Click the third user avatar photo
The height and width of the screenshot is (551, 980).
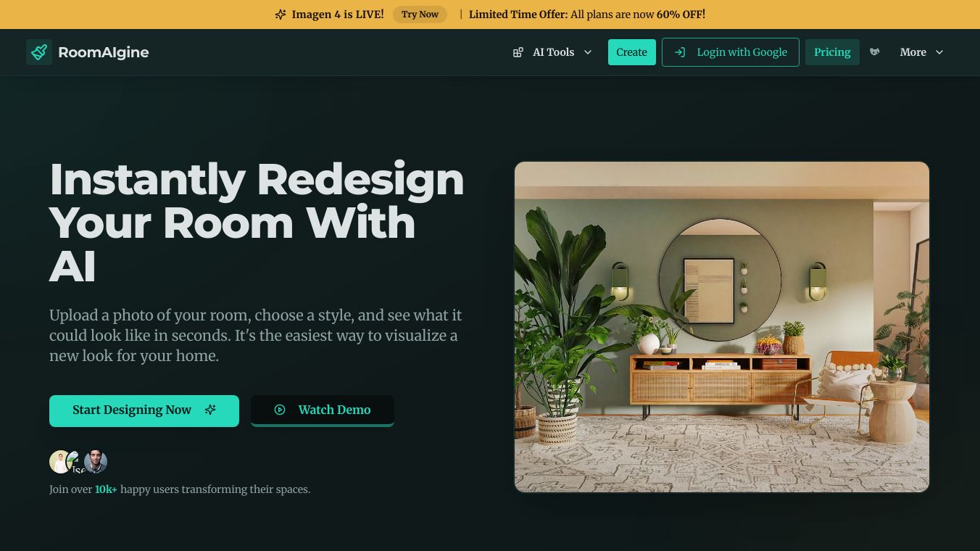click(96, 462)
